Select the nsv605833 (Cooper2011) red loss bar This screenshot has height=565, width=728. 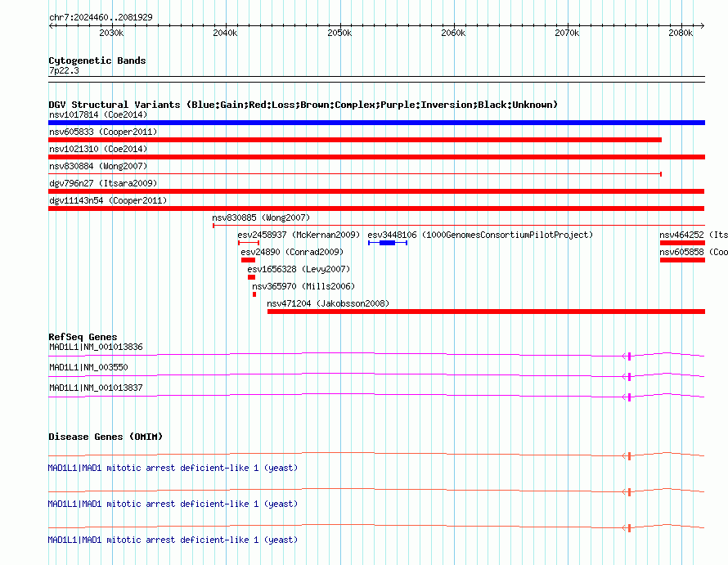coord(355,140)
